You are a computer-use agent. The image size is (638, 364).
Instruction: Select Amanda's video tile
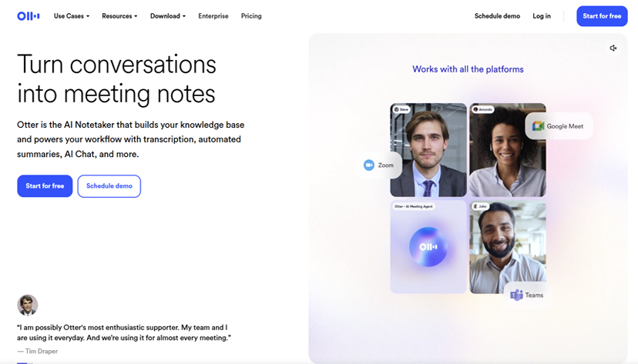click(x=507, y=149)
